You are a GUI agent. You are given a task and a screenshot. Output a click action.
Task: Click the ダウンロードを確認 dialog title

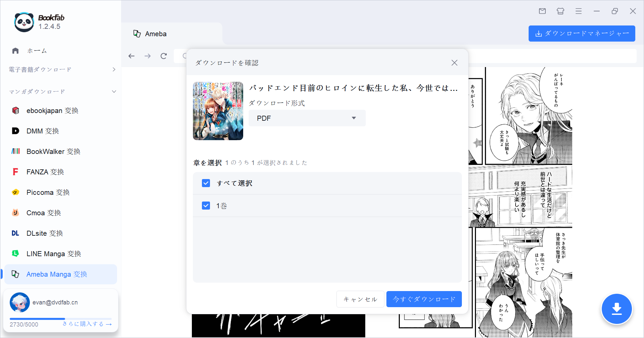click(x=227, y=63)
